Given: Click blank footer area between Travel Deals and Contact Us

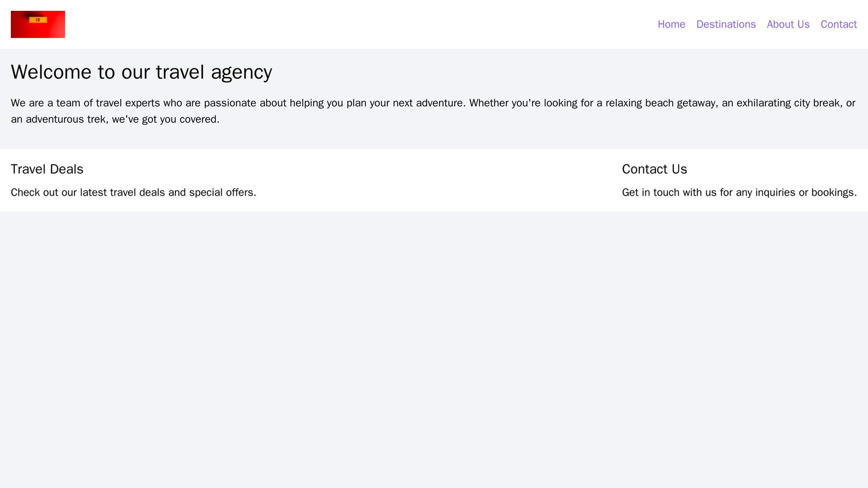Looking at the screenshot, I should pos(439,180).
